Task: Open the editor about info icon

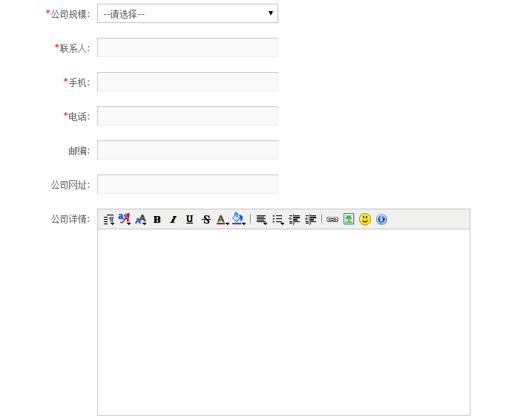Action: [381, 219]
